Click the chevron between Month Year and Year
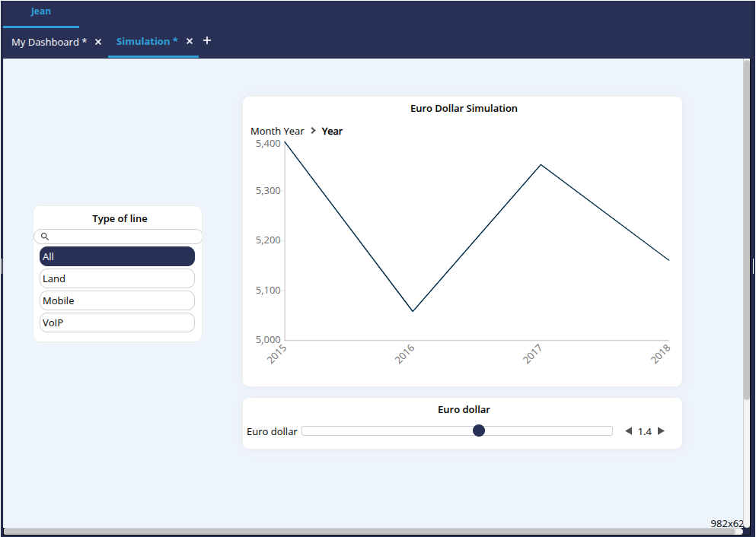The image size is (756, 537). point(313,131)
